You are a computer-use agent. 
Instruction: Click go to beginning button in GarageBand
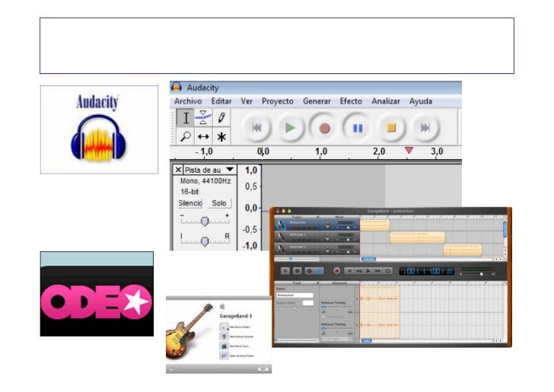point(349,271)
